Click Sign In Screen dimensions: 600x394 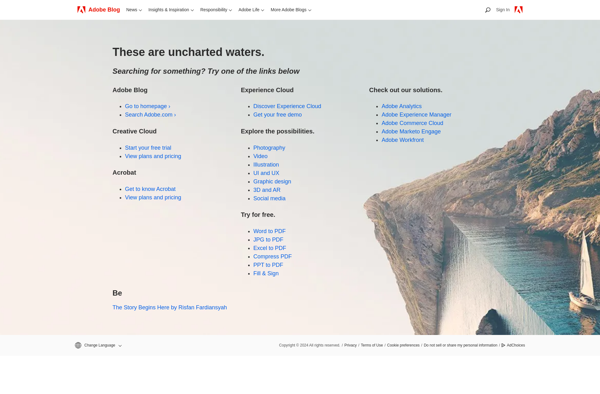[x=502, y=10]
